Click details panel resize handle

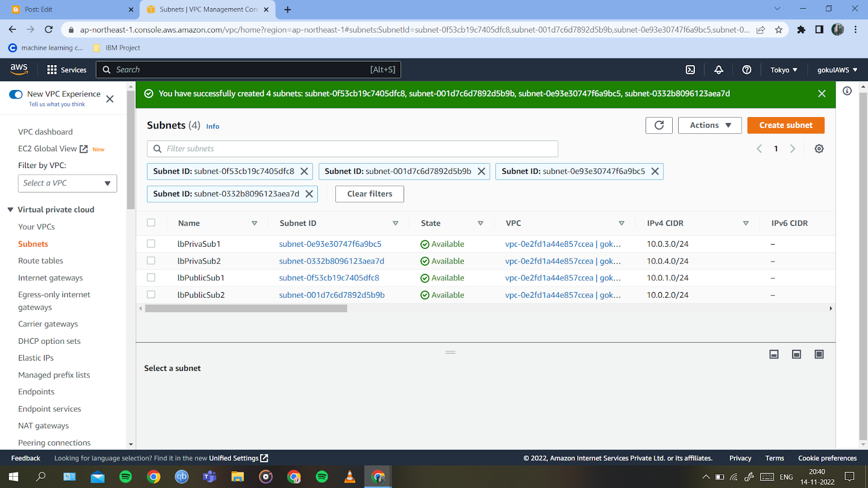(x=450, y=352)
